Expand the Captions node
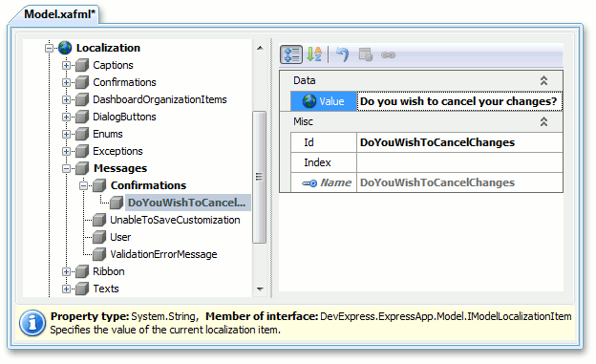The width and height of the screenshot is (596, 364). click(66, 65)
